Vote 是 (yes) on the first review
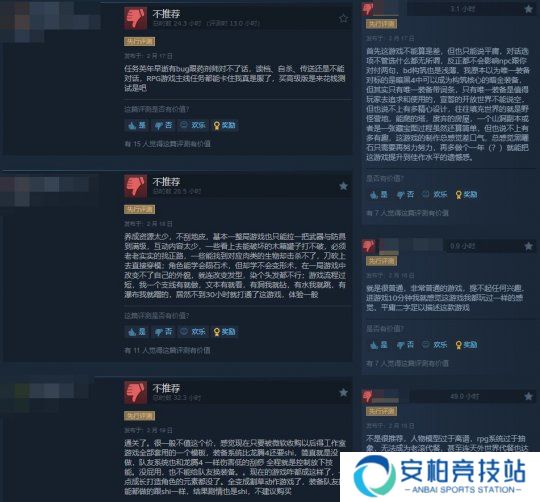This screenshot has width=540, height=502. coord(137,125)
